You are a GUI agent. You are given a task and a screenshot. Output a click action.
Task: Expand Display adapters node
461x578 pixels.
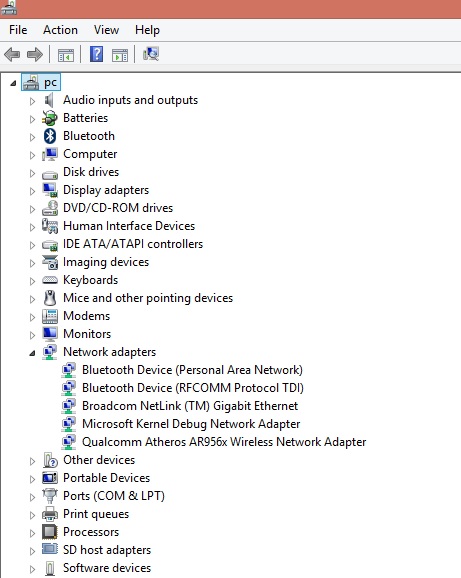(32, 191)
